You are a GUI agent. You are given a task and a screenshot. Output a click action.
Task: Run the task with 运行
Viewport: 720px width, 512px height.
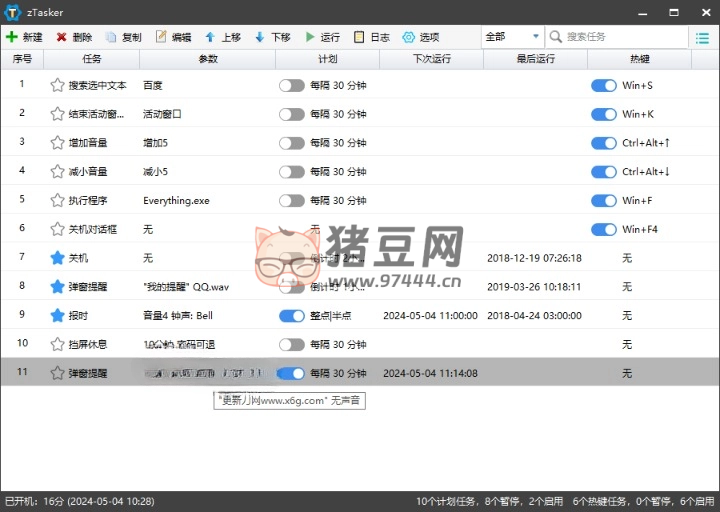322,37
